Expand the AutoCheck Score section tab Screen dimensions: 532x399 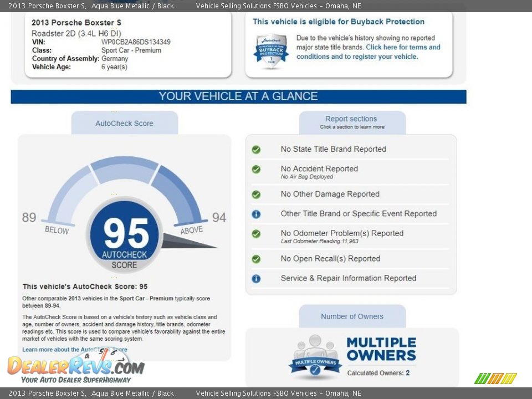coord(124,124)
